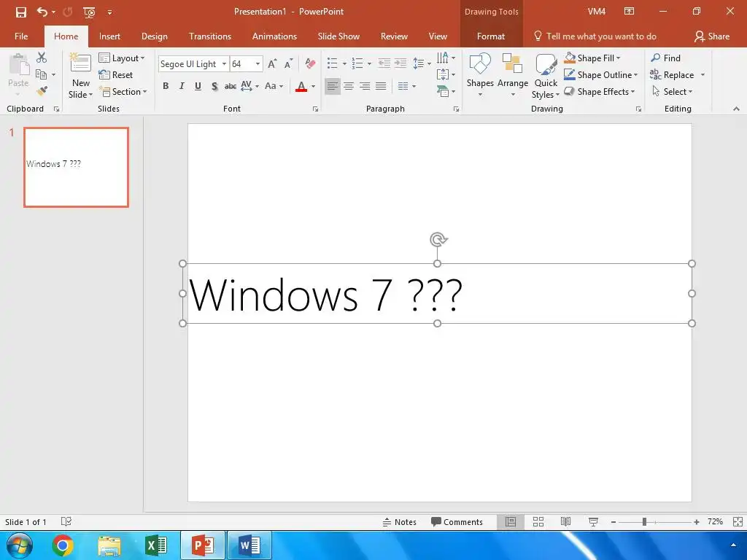Justify text alignment
The height and width of the screenshot is (560, 747).
381,86
